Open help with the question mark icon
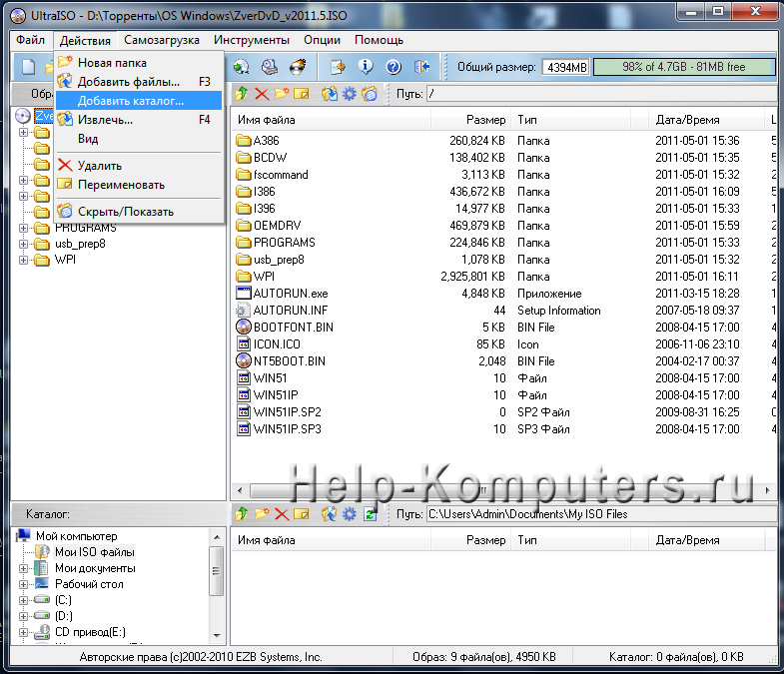This screenshot has height=674, width=784. [393, 67]
